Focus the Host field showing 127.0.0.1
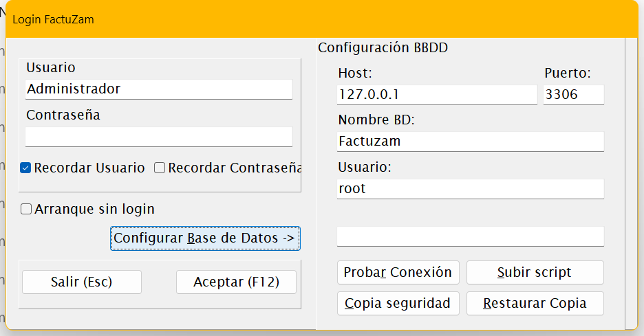The width and height of the screenshot is (644, 336). coord(437,95)
